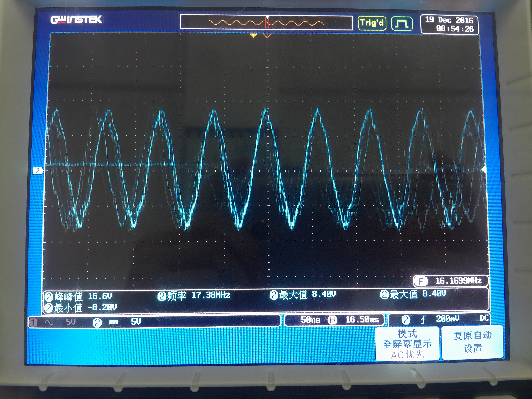Click the frequency counter F icon

click(421, 281)
